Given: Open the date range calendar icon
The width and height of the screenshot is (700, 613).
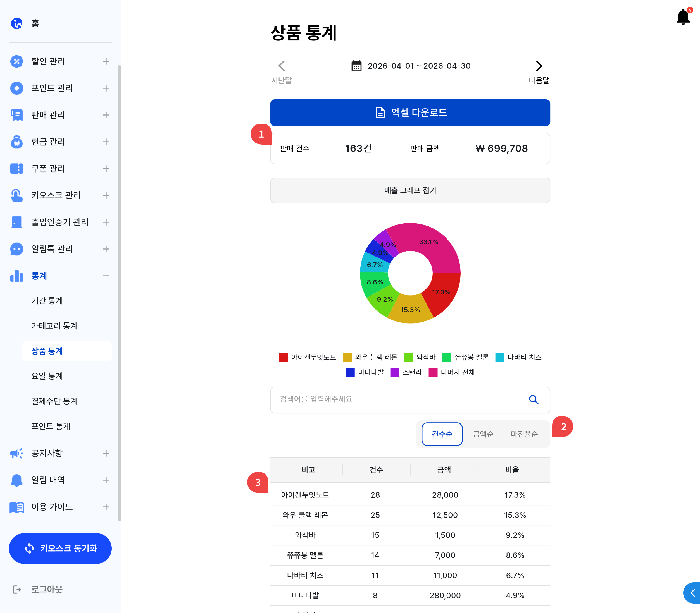Looking at the screenshot, I should point(356,66).
